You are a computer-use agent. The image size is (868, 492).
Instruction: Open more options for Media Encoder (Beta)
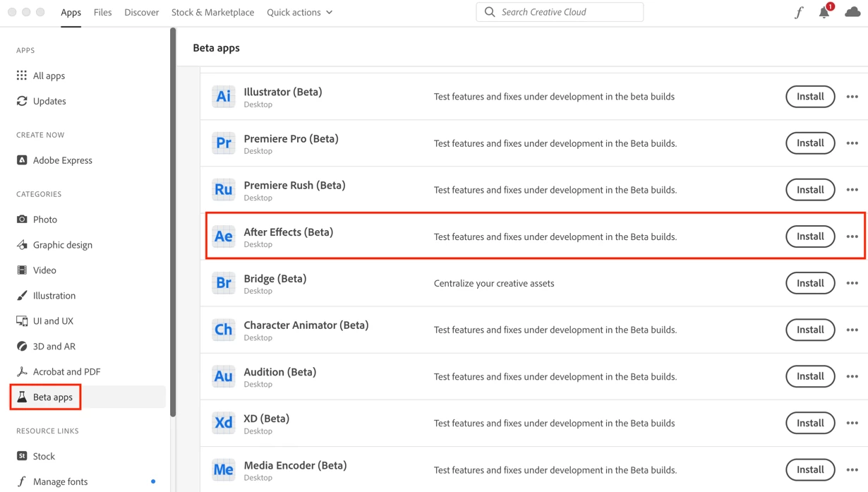(x=852, y=469)
